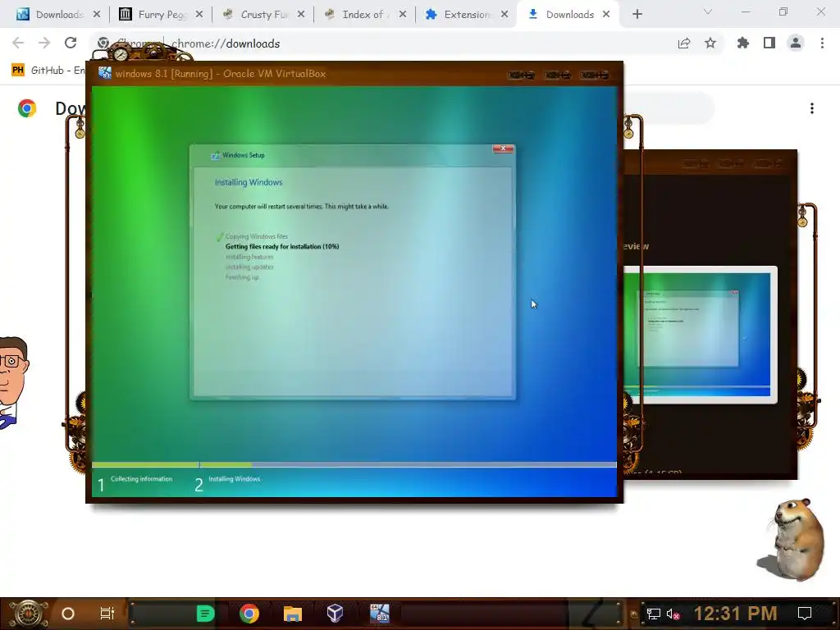Click the 12:31 PM clock
The height and width of the screenshot is (630, 840).
click(736, 614)
